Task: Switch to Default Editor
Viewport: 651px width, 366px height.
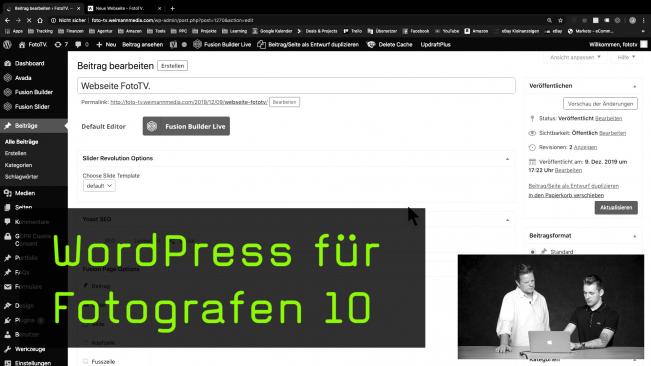Action: (103, 127)
